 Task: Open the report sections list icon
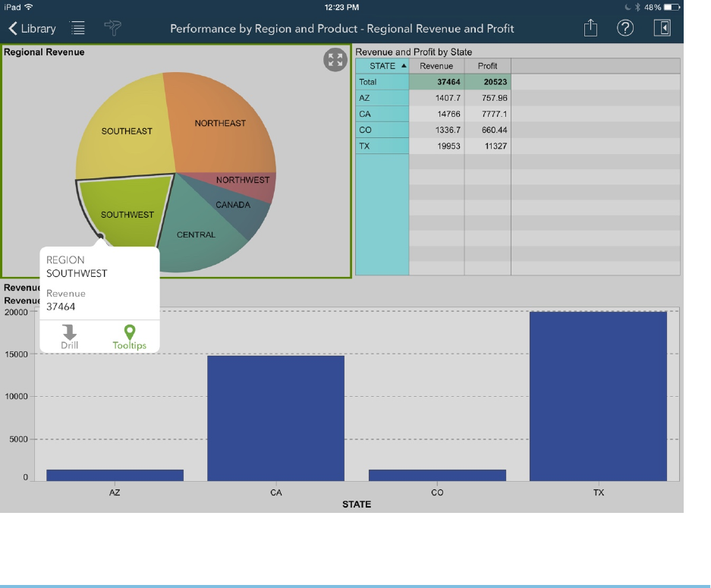tap(78, 29)
